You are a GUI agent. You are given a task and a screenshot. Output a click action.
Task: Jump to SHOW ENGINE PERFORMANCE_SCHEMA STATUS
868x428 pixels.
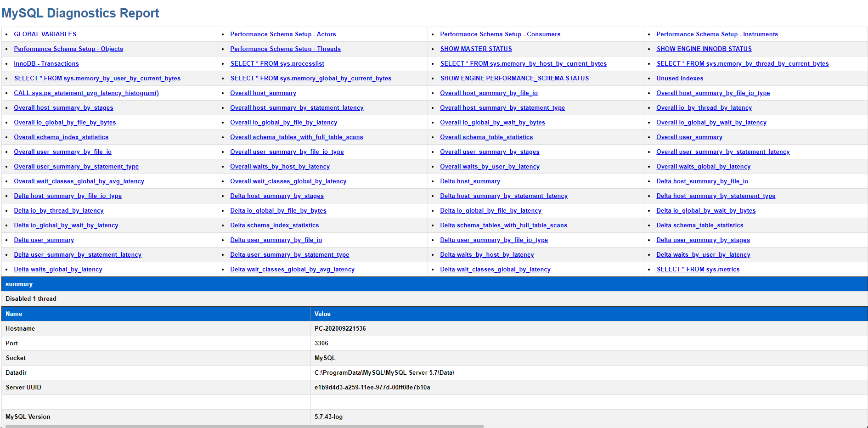(x=514, y=79)
